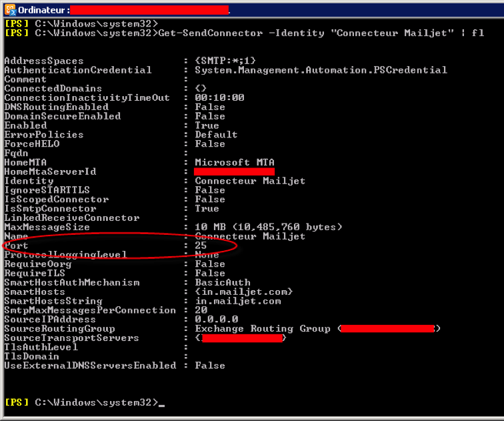
Task: Select the Port value 25
Action: (201, 246)
